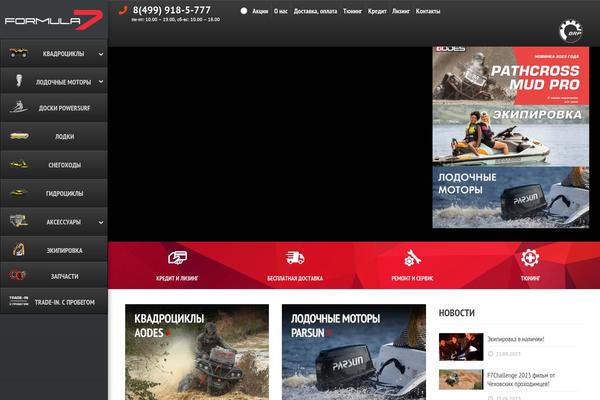Open the Запчасти sidebar category

point(54,276)
